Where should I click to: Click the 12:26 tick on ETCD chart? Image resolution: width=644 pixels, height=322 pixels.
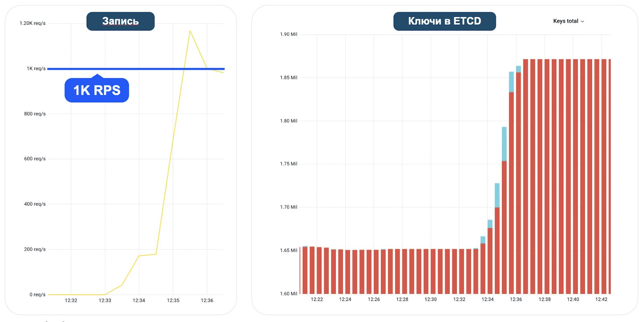[374, 299]
